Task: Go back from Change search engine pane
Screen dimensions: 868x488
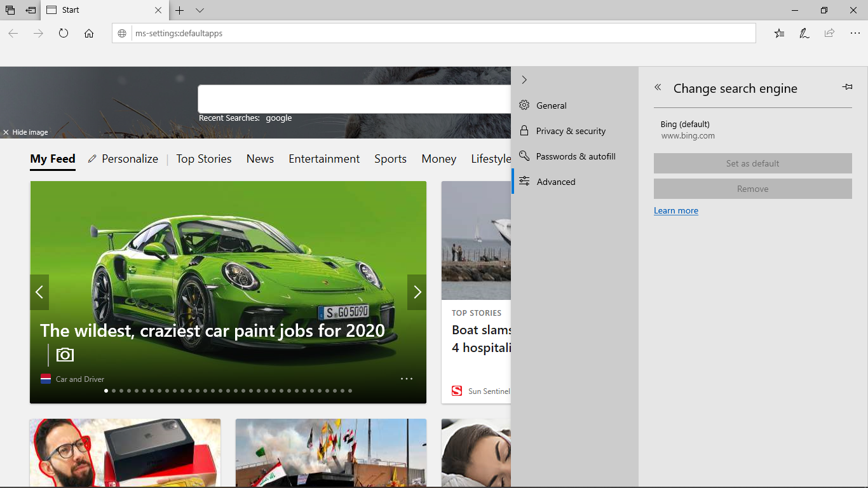Action: click(x=658, y=88)
